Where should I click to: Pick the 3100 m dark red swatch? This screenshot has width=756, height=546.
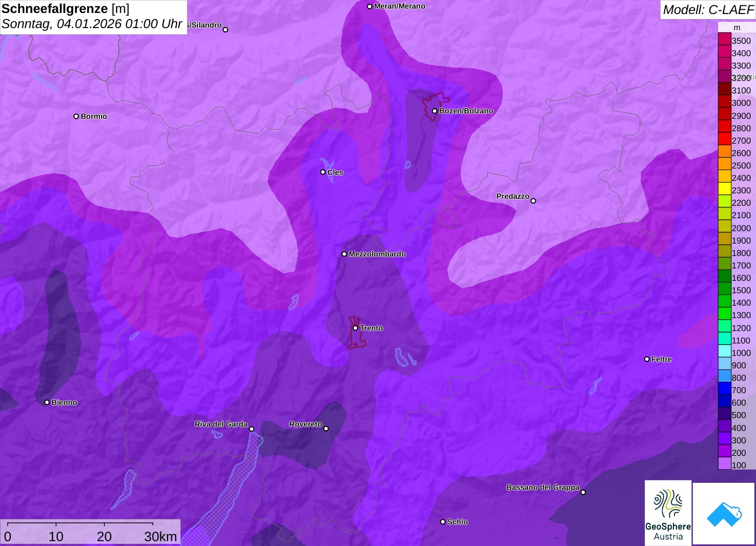pyautogui.click(x=724, y=89)
